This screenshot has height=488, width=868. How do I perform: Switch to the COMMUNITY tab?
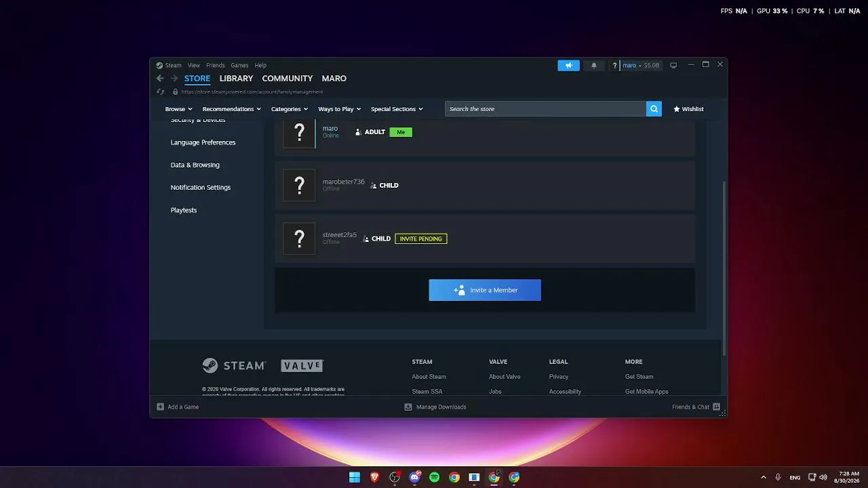288,79
